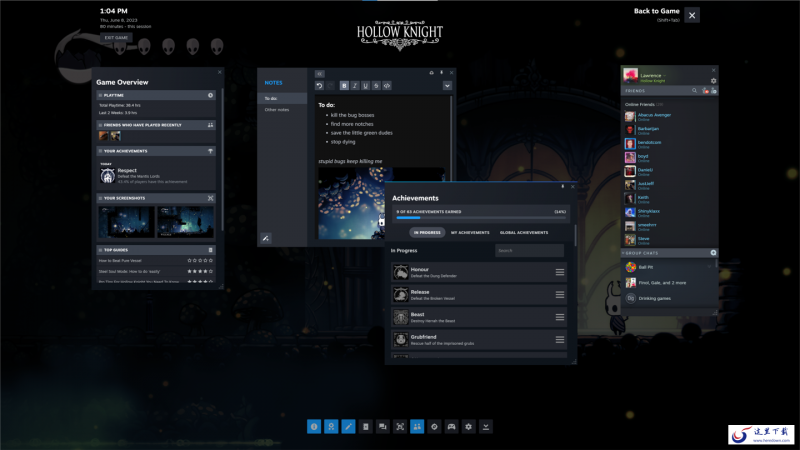Toggle bold formatting in Notes

344,86
